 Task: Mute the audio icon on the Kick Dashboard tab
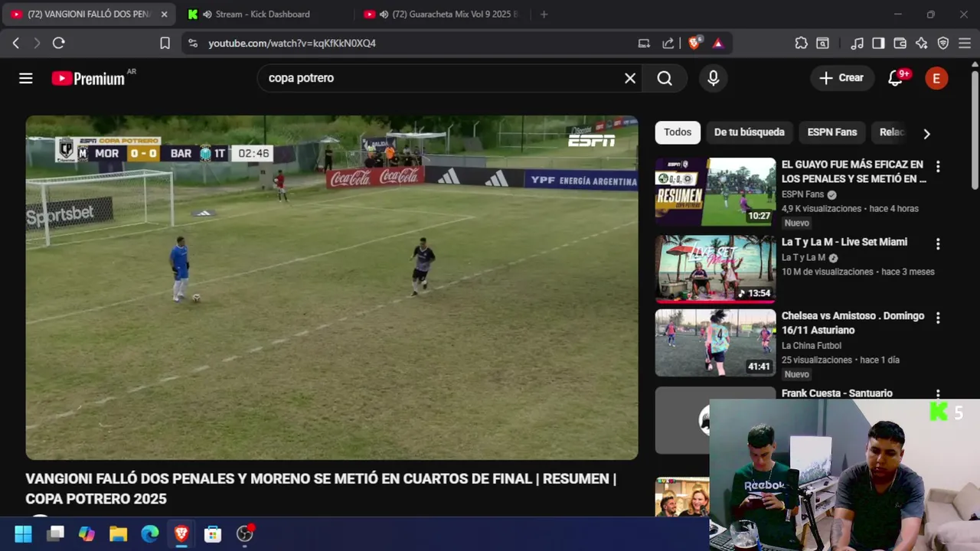click(x=207, y=15)
